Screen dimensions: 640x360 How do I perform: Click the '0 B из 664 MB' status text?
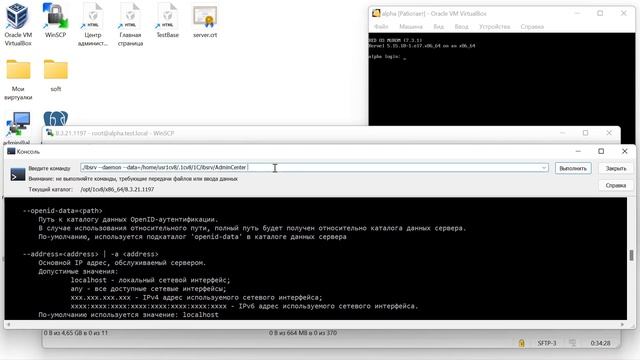point(303,333)
